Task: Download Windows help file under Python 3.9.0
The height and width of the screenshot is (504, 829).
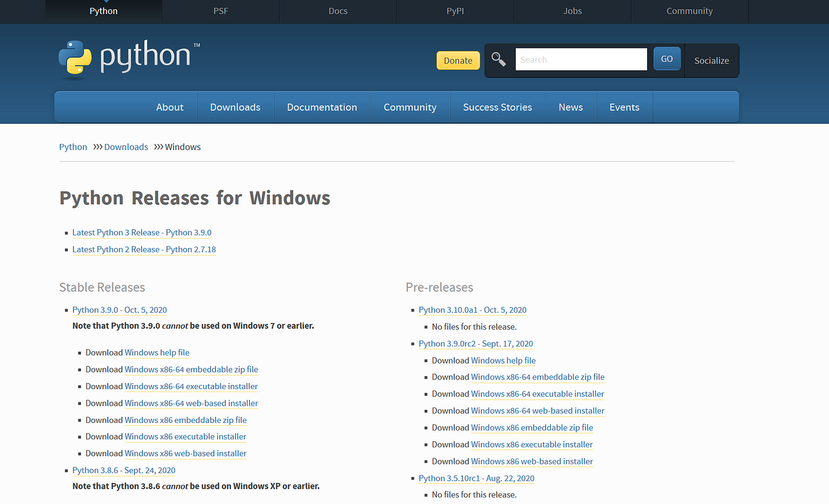Action: point(157,352)
